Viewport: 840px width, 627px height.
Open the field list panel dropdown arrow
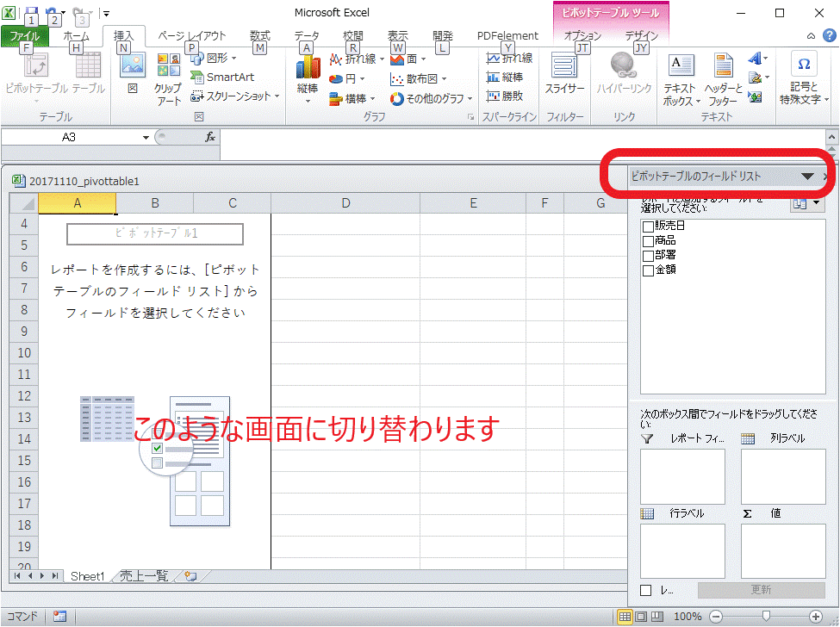[x=807, y=177]
